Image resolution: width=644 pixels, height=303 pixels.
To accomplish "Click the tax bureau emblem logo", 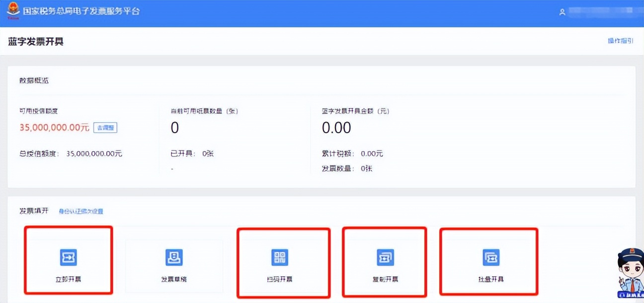I will [13, 10].
